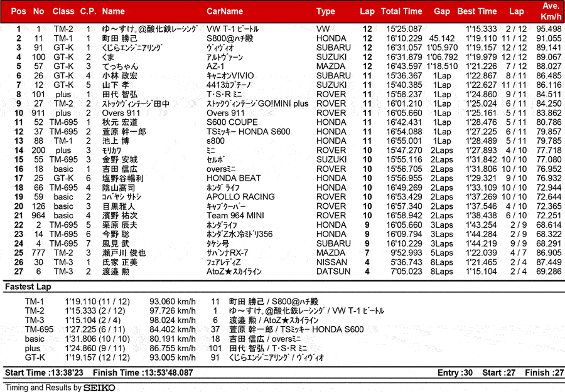
Task: Click the gap value 45.142
Action: [442, 38]
